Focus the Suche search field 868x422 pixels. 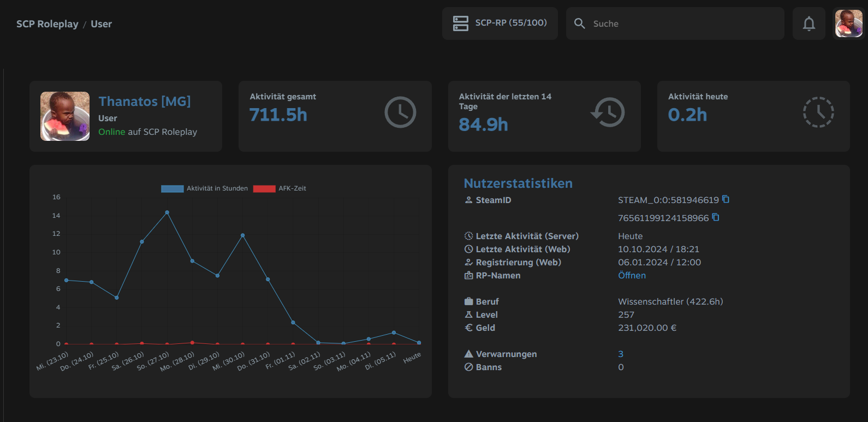point(675,23)
